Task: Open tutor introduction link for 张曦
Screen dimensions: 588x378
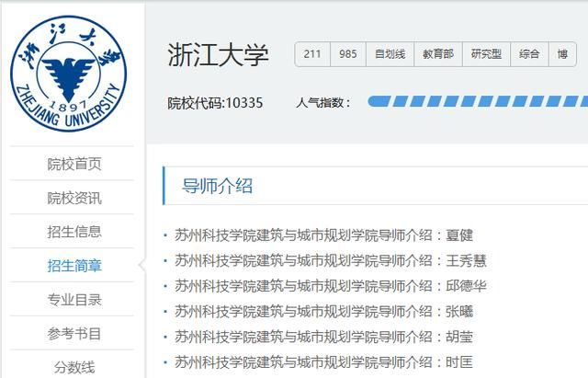Action: 323,312
